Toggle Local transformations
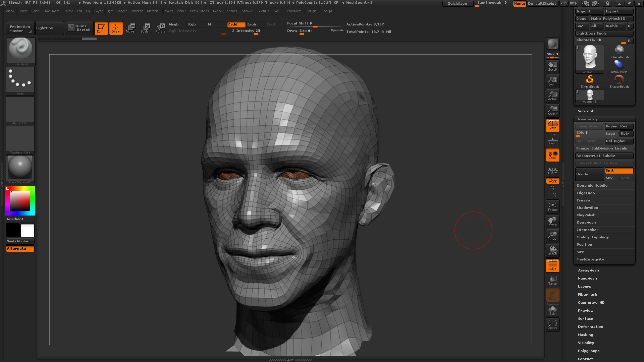This screenshot has height=362, width=644. (552, 155)
